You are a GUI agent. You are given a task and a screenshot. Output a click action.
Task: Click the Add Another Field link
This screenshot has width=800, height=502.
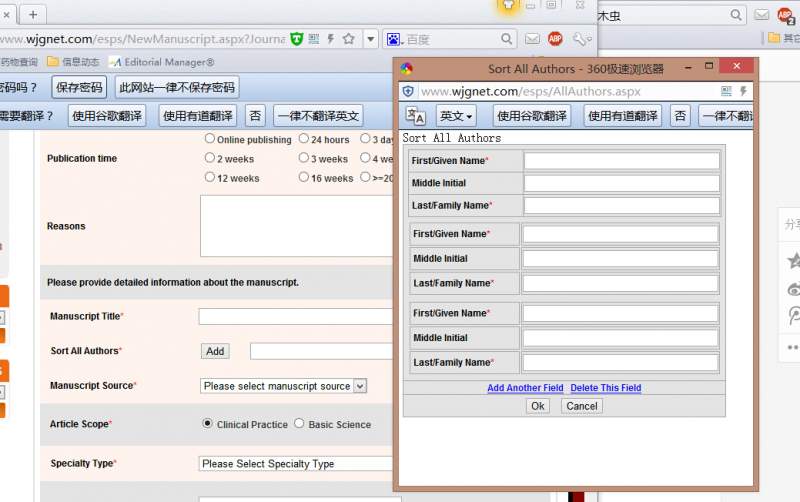[x=525, y=388]
